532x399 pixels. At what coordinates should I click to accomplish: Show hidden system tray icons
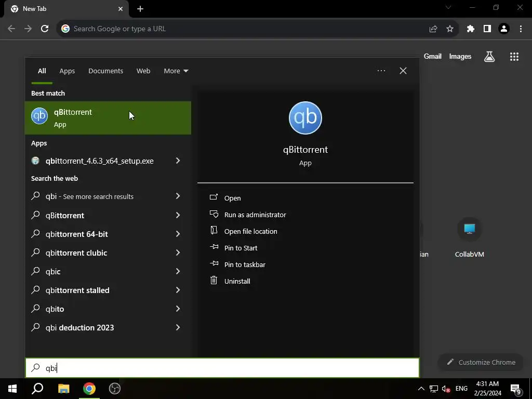pos(421,389)
